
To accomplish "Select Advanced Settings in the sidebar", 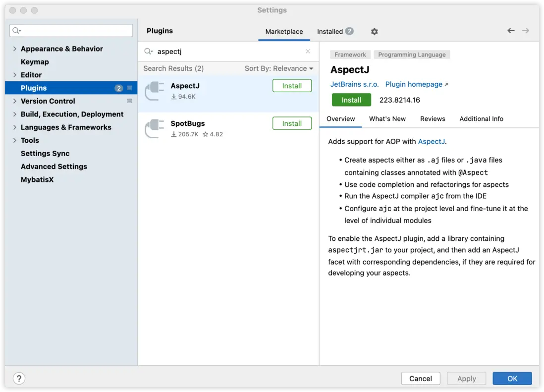I will (54, 167).
